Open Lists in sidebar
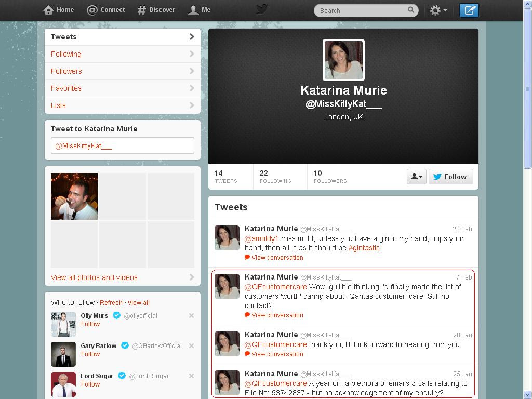Image resolution: width=532 pixels, height=399 pixels. pyautogui.click(x=123, y=105)
